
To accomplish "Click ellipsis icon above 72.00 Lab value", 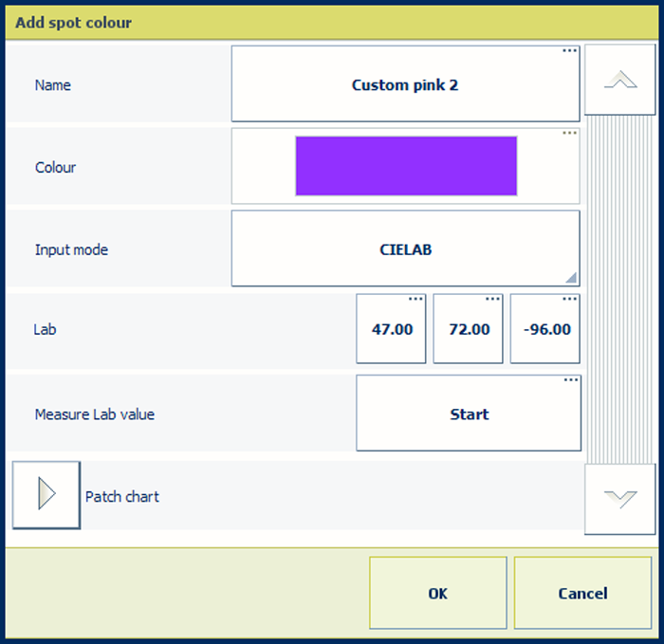I will click(x=492, y=300).
